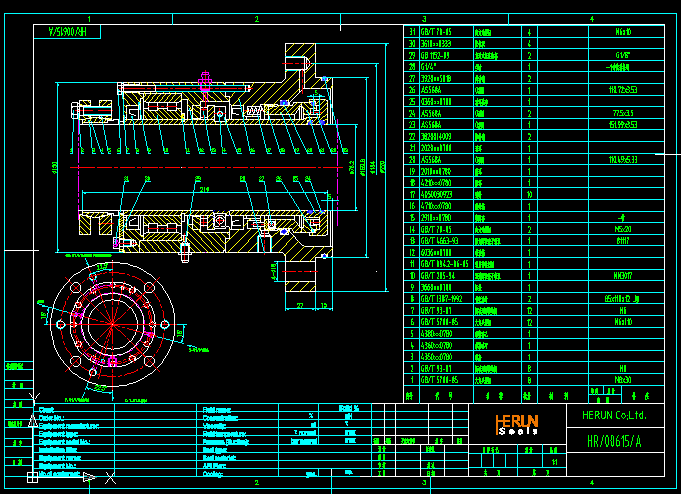Select the magenta bolt in the section view

pyautogui.click(x=205, y=79)
